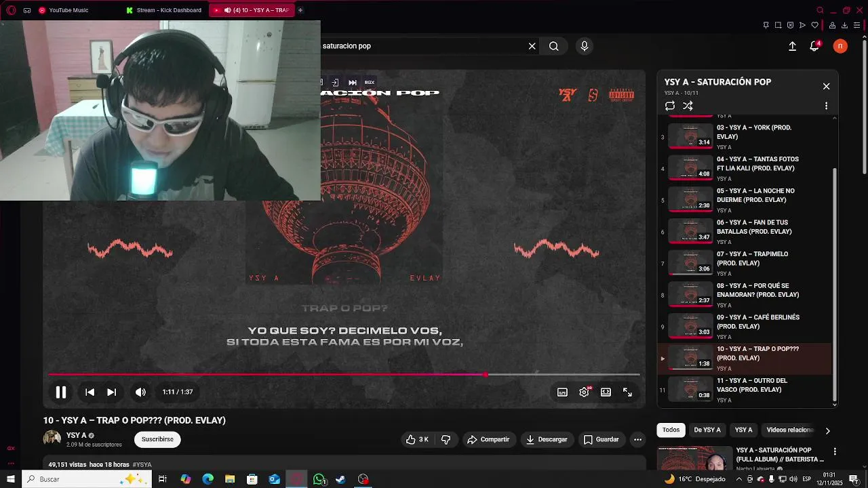Click the Suscribirse button
The width and height of the screenshot is (868, 488).
tap(157, 439)
